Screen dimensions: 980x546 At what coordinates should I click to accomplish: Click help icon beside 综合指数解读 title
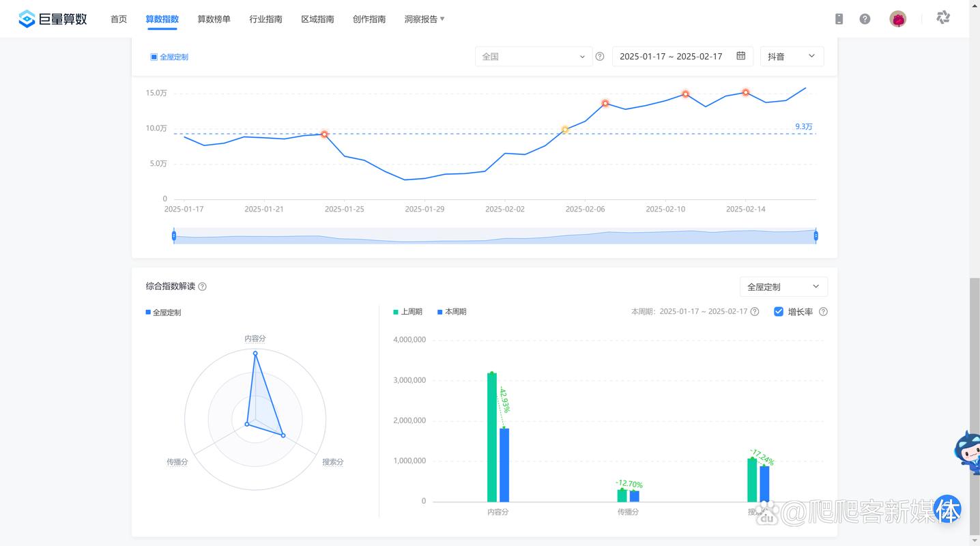[202, 287]
